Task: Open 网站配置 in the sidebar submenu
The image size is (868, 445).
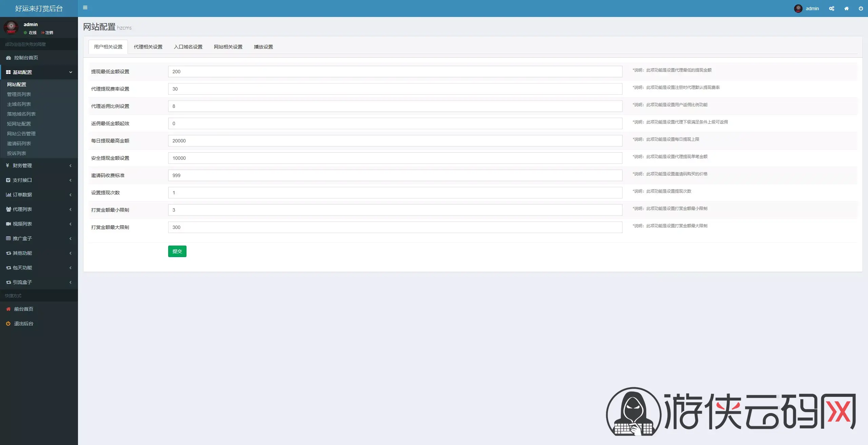Action: pos(17,84)
